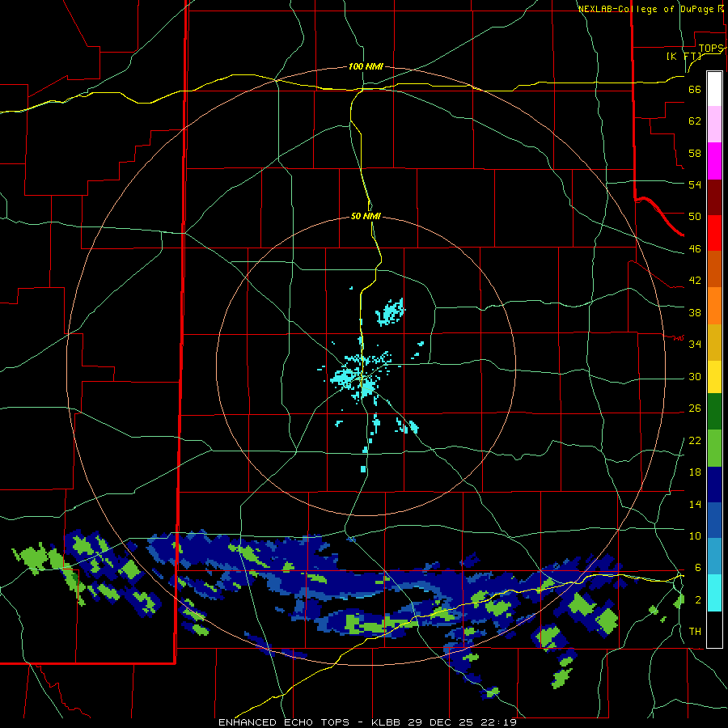Image resolution: width=728 pixels, height=728 pixels.
Task: Click the legend value "58"
Action: click(x=695, y=153)
